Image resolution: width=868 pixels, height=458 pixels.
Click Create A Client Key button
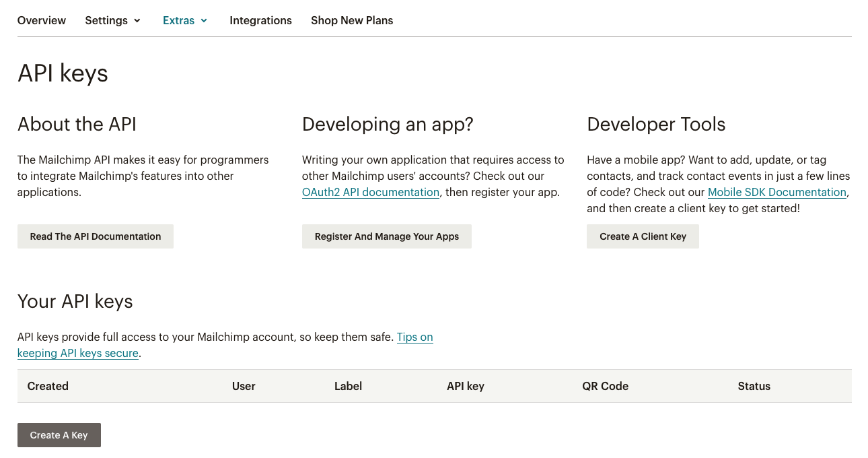click(643, 236)
